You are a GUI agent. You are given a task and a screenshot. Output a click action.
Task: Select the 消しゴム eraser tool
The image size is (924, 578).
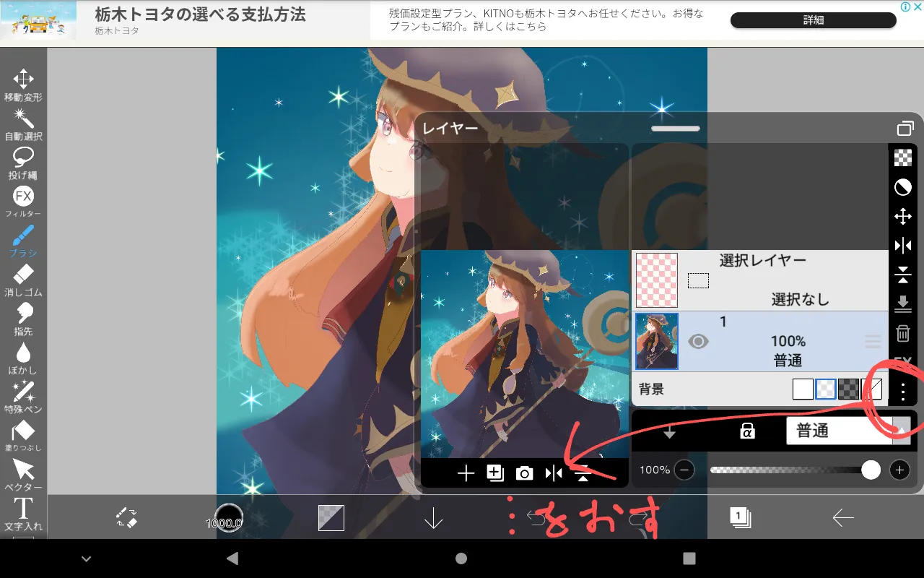23,280
